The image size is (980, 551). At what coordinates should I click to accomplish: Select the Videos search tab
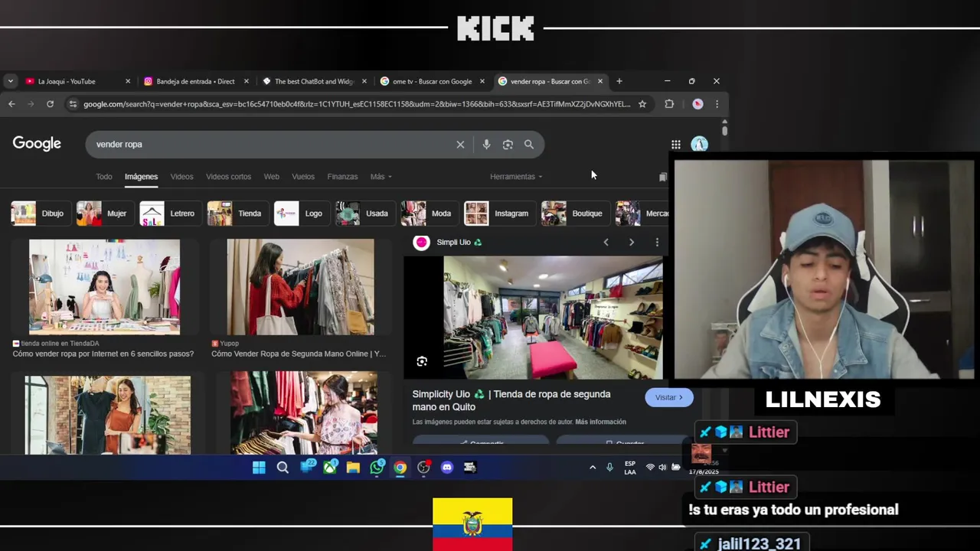[181, 177]
